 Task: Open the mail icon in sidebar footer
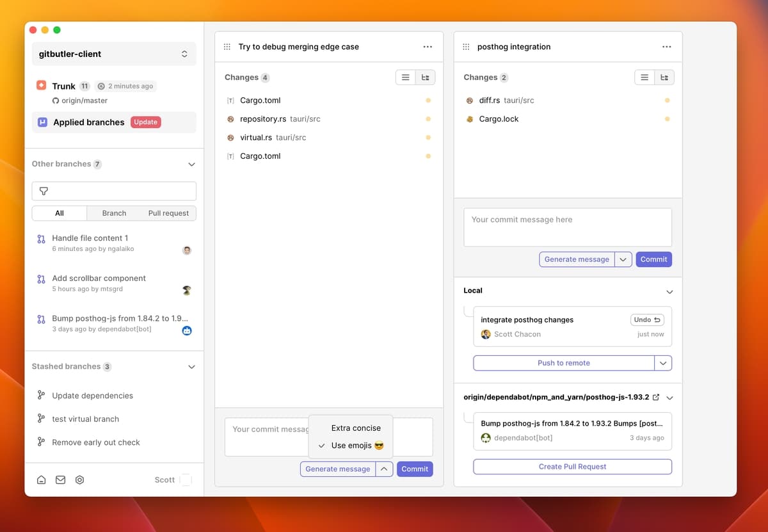pos(61,480)
